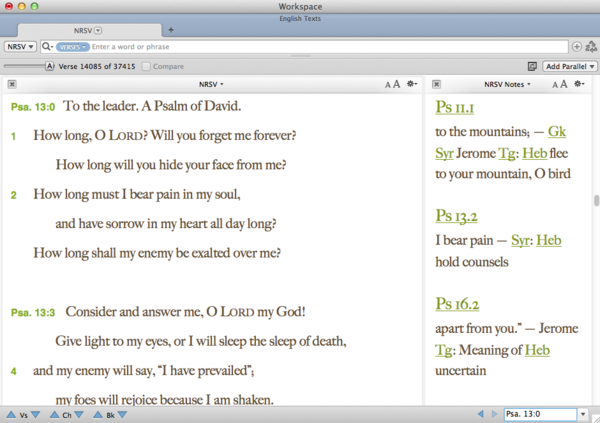Decrease text size in NRSV Notes pane
This screenshot has height=423, width=600.
(555, 85)
